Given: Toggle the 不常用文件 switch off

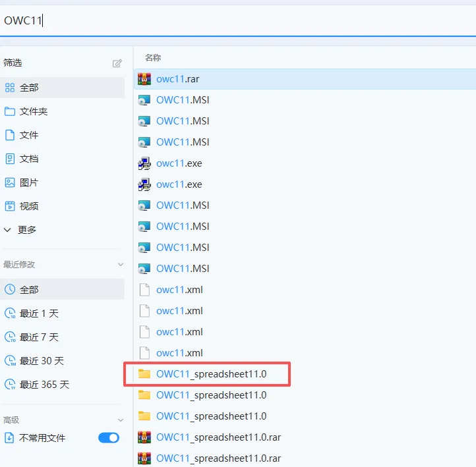Looking at the screenshot, I should [x=109, y=437].
